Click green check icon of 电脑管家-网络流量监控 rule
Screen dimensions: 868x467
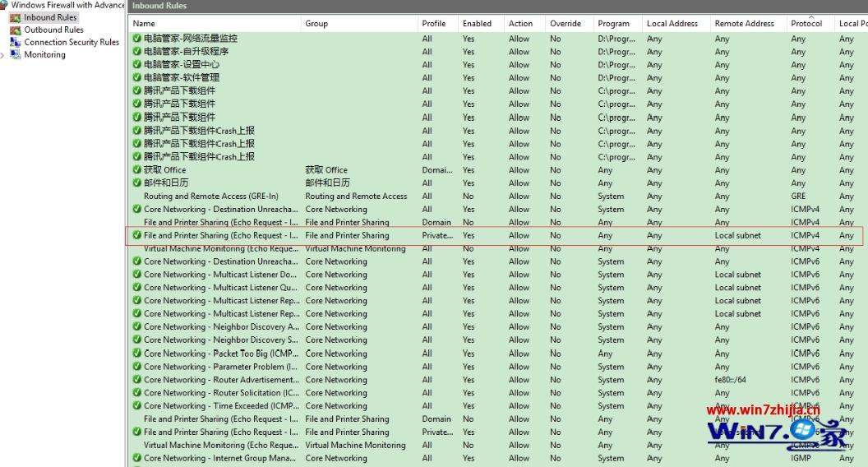coord(136,38)
